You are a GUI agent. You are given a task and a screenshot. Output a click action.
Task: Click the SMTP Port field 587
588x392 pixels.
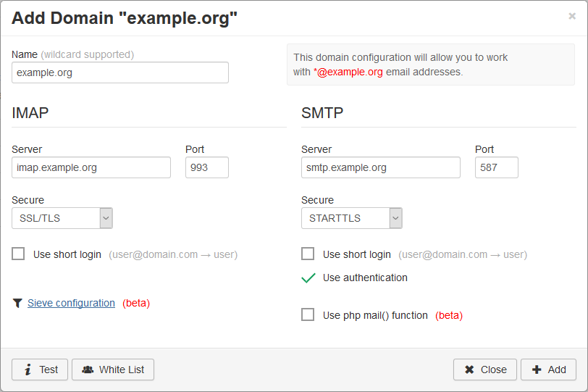(497, 167)
